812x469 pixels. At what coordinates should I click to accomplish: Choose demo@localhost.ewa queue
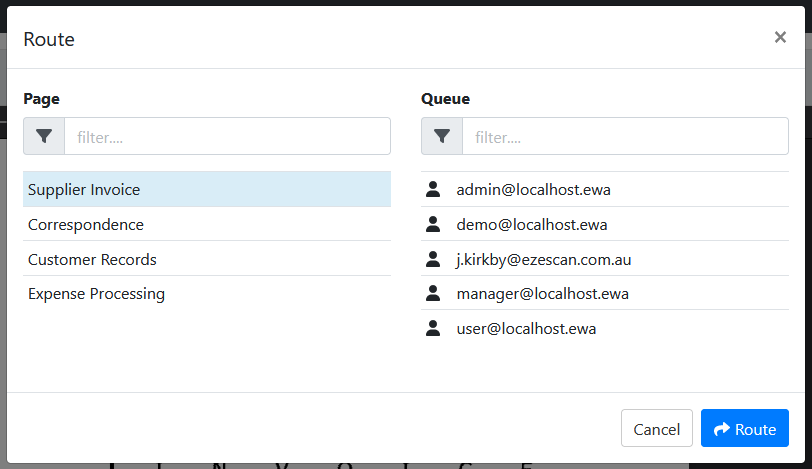coord(532,224)
